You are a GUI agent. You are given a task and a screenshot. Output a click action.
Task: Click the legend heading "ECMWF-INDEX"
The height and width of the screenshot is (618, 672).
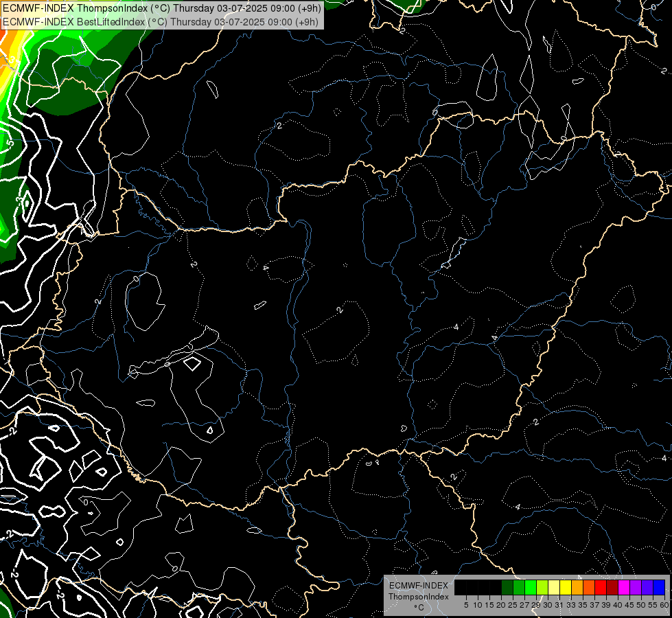click(x=419, y=586)
